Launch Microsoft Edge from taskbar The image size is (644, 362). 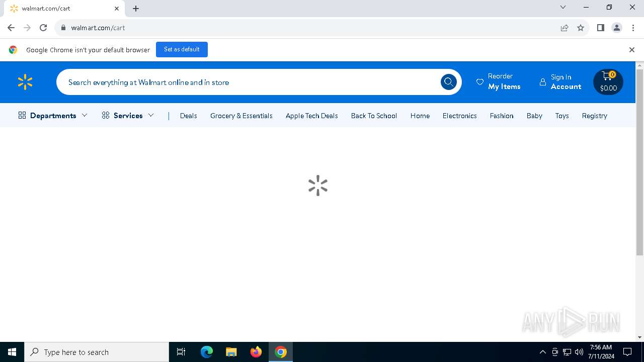[x=207, y=352]
